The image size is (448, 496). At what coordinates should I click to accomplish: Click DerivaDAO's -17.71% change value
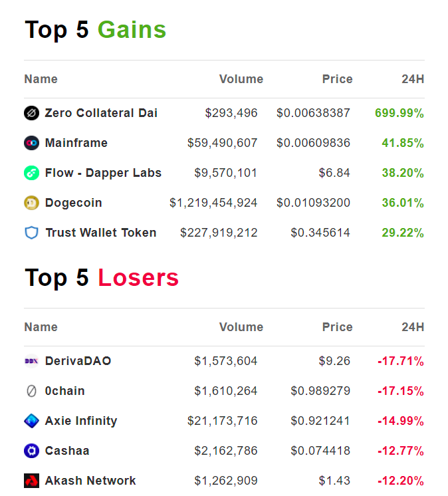click(x=400, y=361)
